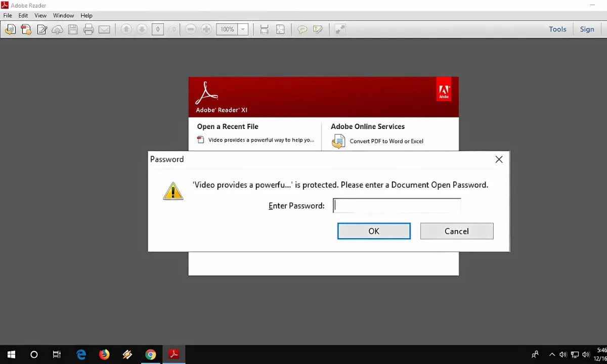Screen dimensions: 607x364
Task: Click the Adobe logo in welcome banner
Action: (x=444, y=89)
